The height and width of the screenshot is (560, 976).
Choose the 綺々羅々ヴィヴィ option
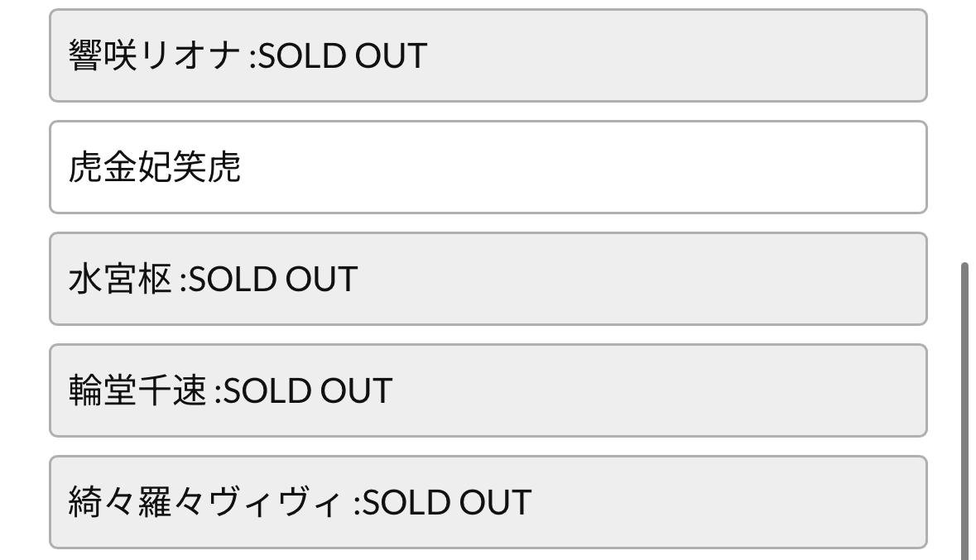[x=488, y=502]
